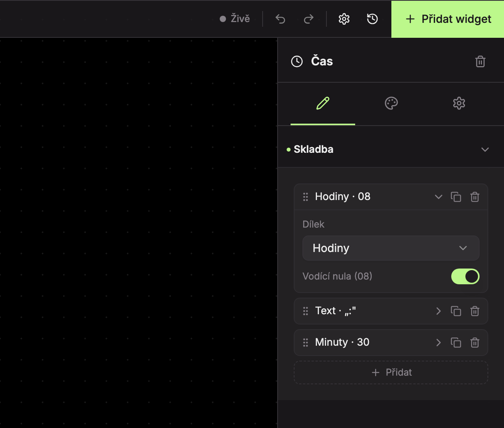
Task: Click the Hodiny · 08 row title
Action: (x=343, y=196)
